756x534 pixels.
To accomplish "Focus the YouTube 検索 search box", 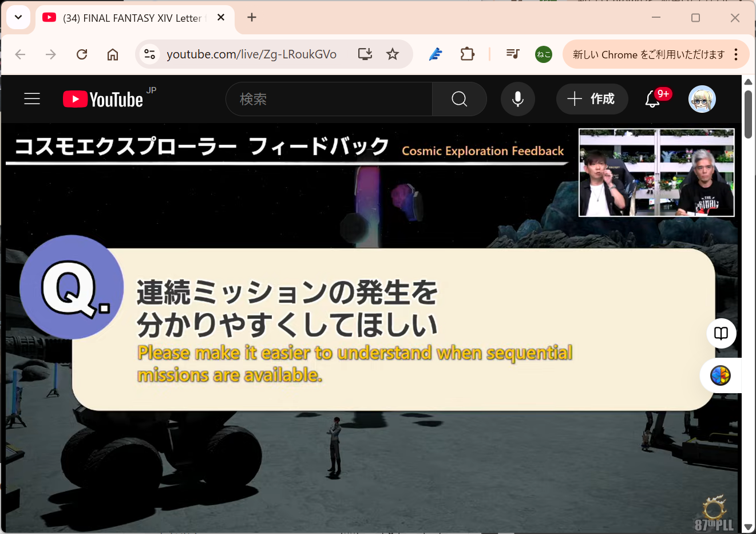I will click(329, 99).
